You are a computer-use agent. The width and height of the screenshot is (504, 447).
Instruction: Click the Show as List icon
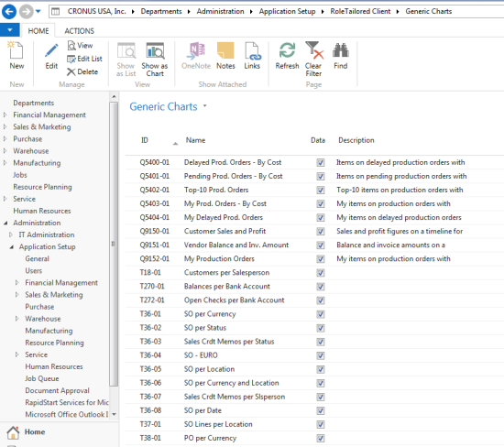pos(126,50)
